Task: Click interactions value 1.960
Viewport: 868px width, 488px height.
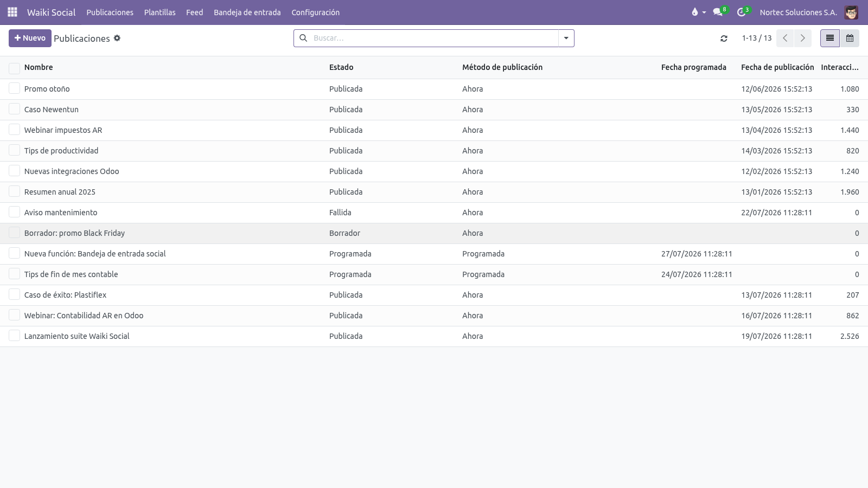Action: pyautogui.click(x=850, y=192)
